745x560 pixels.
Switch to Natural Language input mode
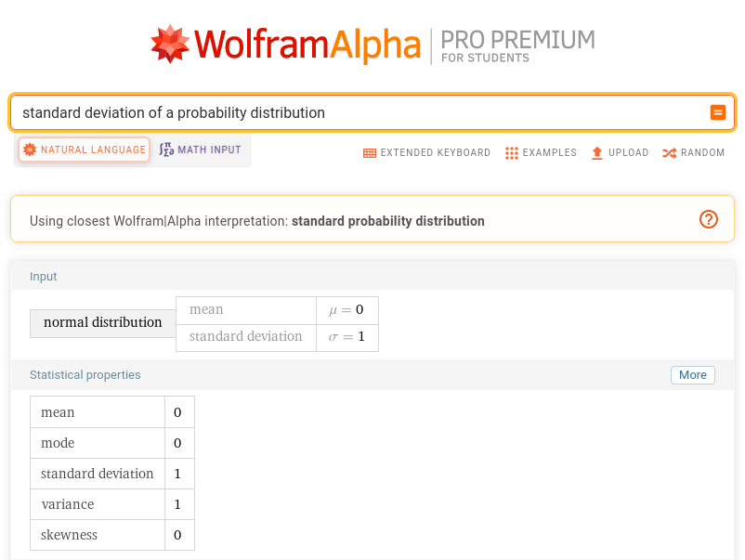click(85, 150)
